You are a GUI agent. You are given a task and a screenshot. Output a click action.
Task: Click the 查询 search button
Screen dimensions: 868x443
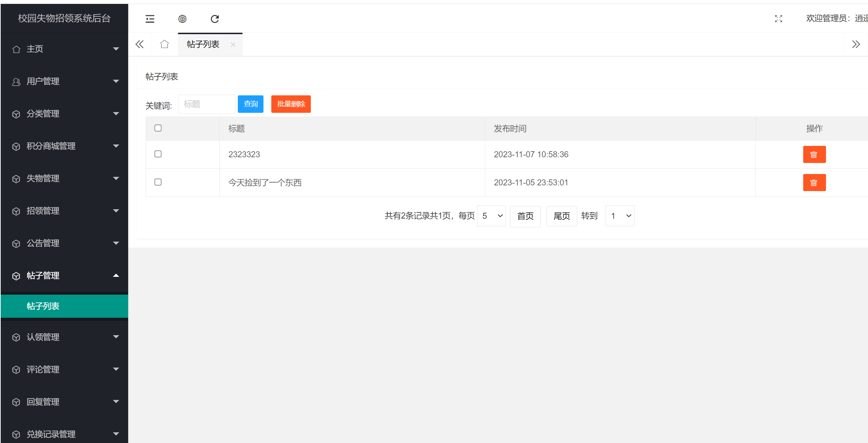(250, 104)
